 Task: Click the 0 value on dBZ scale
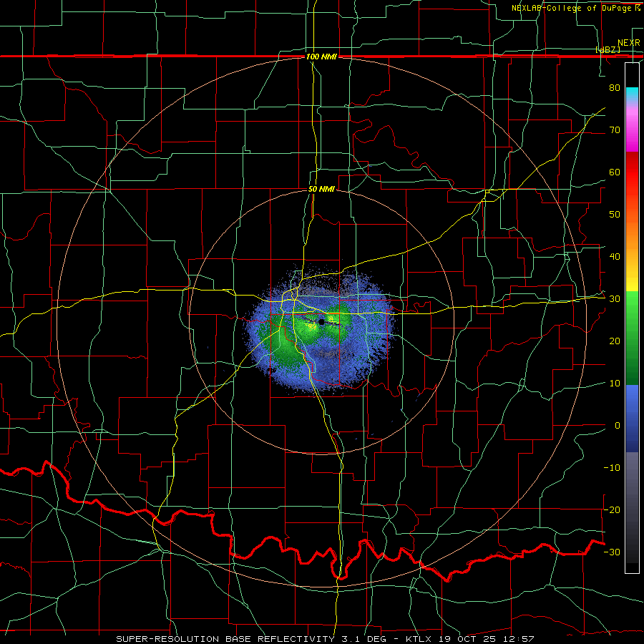[x=618, y=426]
